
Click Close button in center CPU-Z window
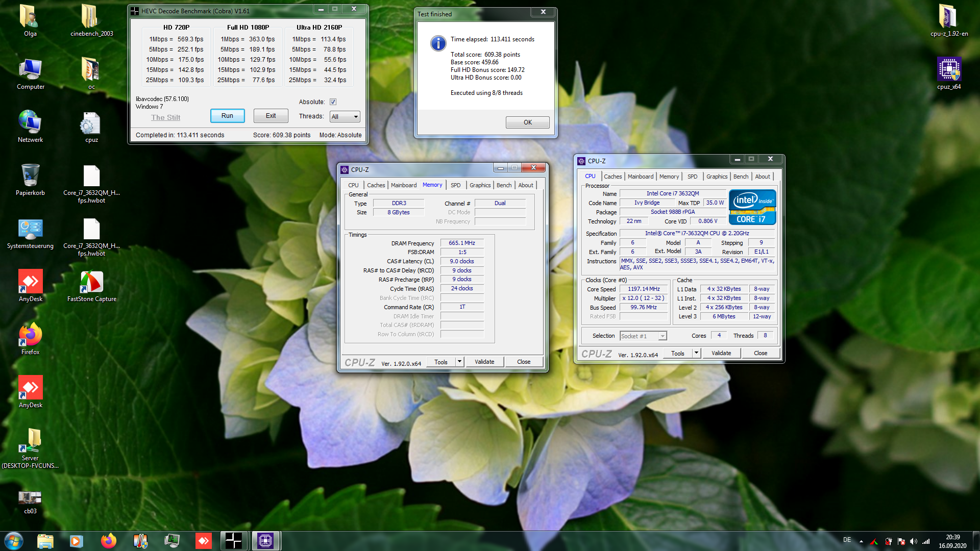[524, 362]
